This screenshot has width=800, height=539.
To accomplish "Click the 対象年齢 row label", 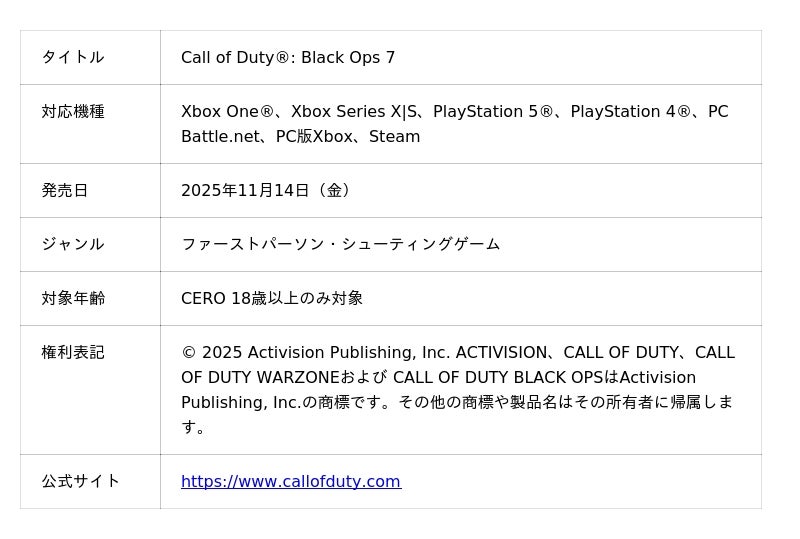I will (72, 298).
